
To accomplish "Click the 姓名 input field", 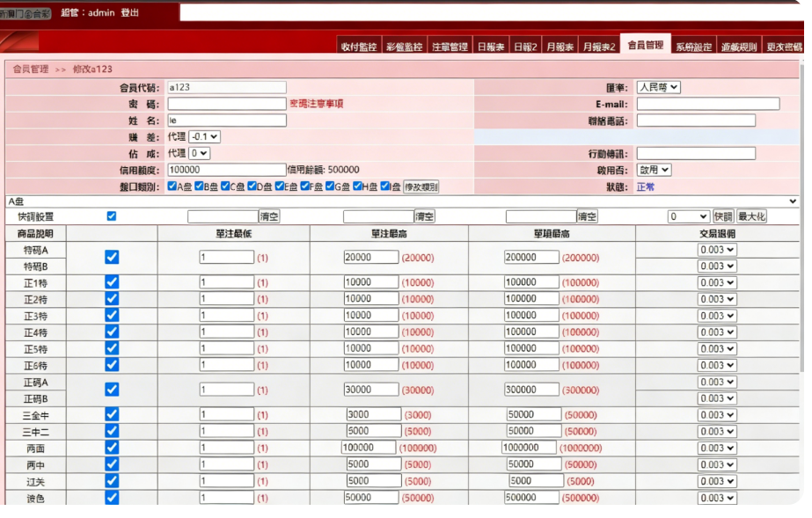I will coord(226,120).
